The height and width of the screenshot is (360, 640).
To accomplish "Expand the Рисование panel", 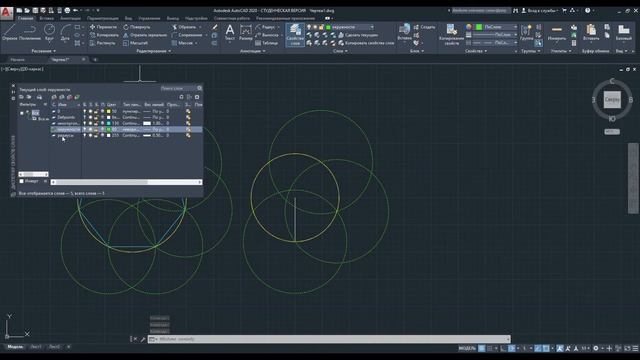I will 44,51.
